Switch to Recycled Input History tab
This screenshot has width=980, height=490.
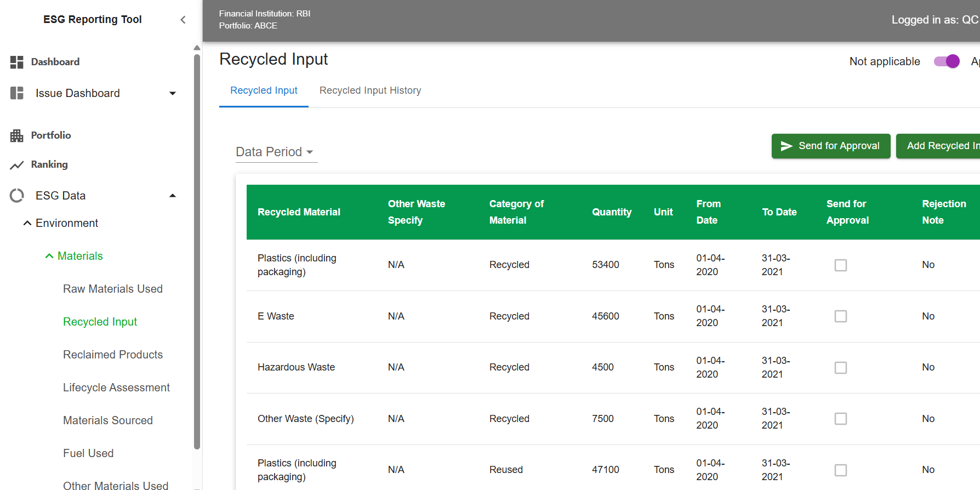[370, 90]
